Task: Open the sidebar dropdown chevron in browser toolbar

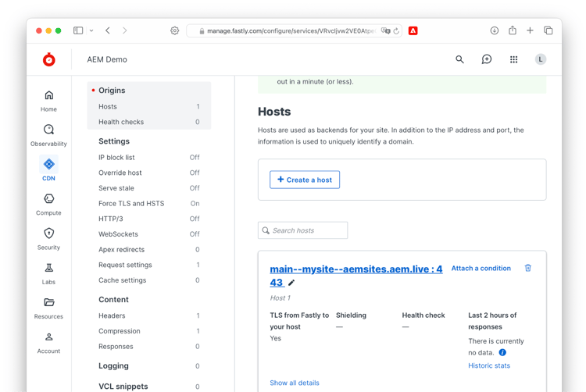Action: click(x=91, y=30)
